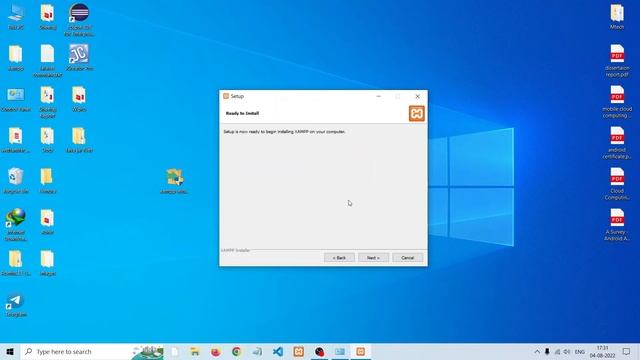
Task: Show hidden system tray icons
Action: [537, 351]
